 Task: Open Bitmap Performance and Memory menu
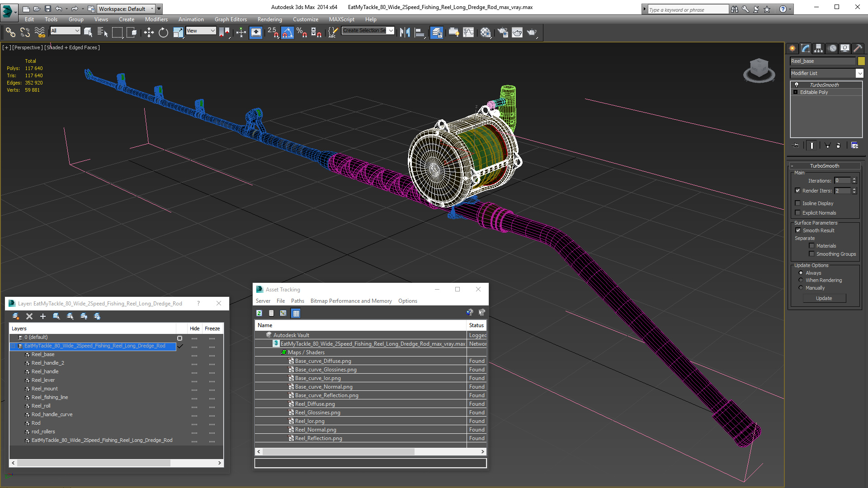[x=351, y=301]
